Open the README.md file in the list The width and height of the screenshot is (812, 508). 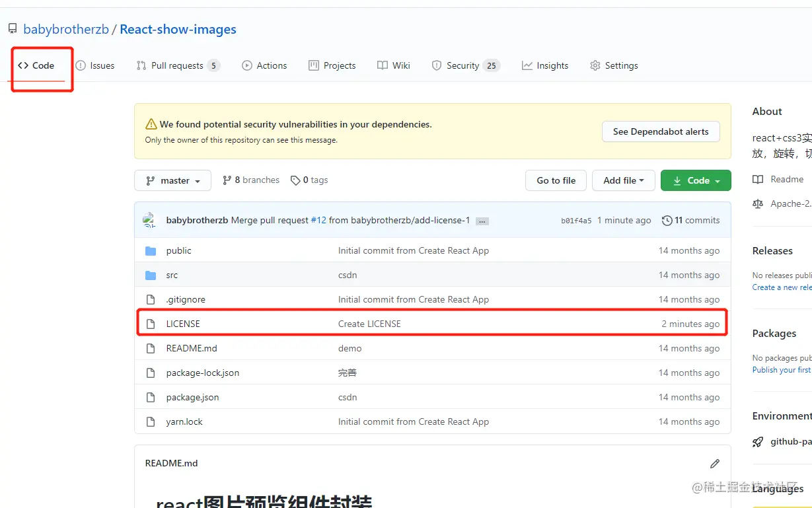192,348
